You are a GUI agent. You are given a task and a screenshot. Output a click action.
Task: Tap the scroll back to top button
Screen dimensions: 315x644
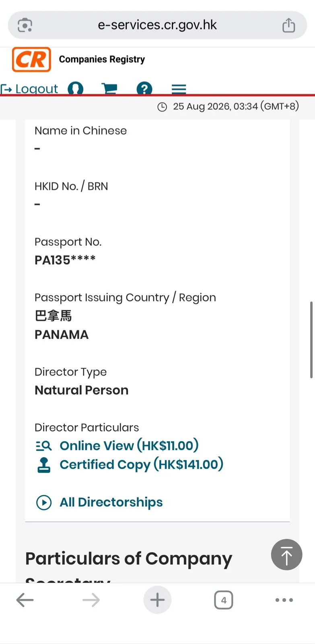point(286,555)
